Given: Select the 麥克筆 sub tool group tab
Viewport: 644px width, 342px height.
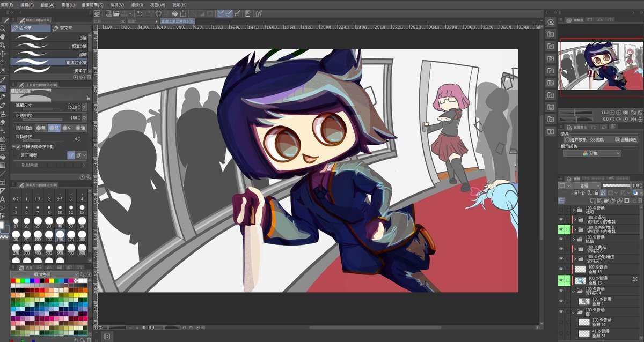Looking at the screenshot, I should pos(70,28).
